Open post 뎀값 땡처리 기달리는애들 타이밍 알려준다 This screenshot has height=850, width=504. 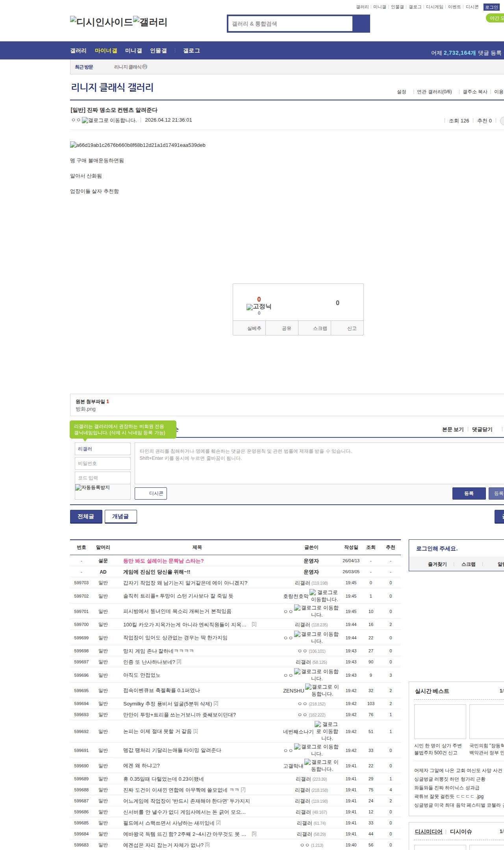[172, 750]
